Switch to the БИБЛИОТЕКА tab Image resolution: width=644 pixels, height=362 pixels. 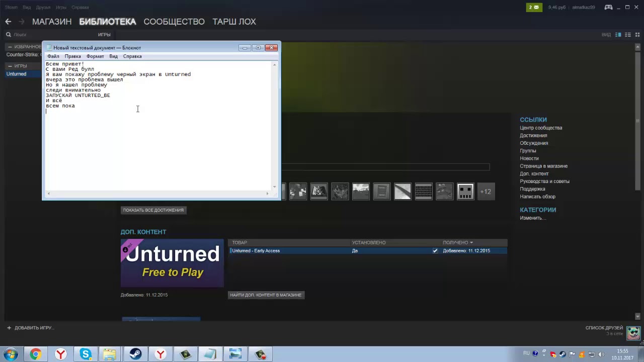pyautogui.click(x=108, y=22)
